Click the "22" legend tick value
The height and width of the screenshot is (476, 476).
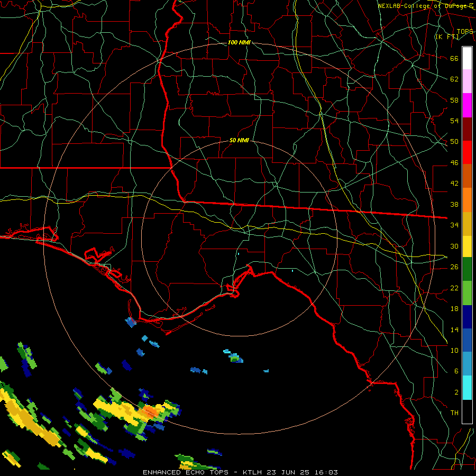[454, 288]
